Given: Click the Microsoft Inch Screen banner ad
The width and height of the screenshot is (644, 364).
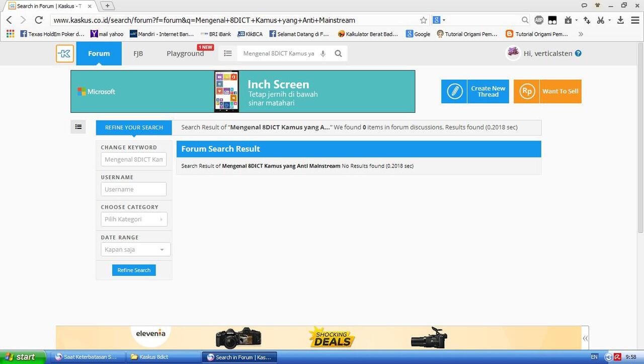Looking at the screenshot, I should point(243,91).
